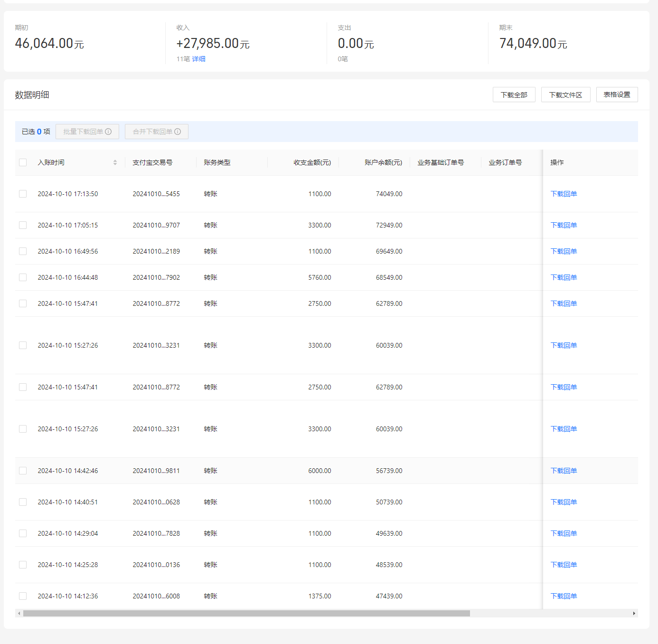Image resolution: width=658 pixels, height=644 pixels.
Task: Click transaction number 20241010...7902
Action: point(156,277)
